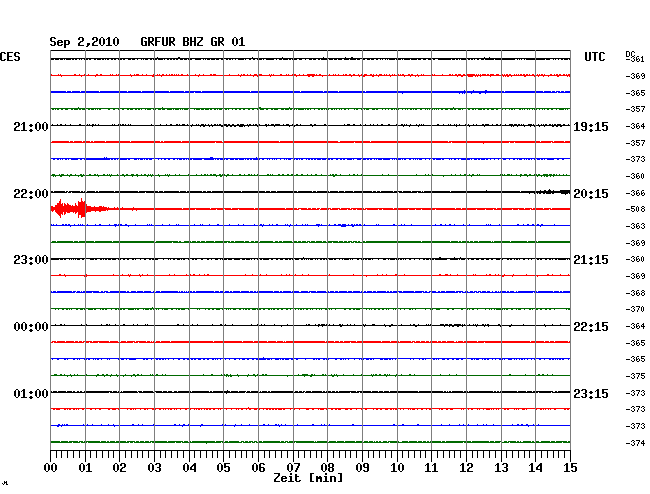The image size is (650, 494).
Task: Click the "00" minute axis tick label
Action: (51, 468)
